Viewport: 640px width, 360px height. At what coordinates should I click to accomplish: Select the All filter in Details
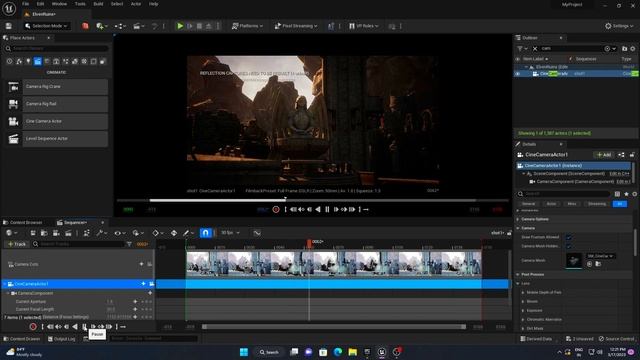coord(620,204)
